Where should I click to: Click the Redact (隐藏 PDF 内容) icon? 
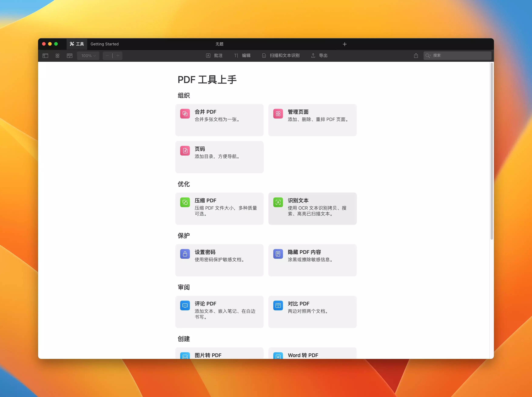tap(278, 254)
